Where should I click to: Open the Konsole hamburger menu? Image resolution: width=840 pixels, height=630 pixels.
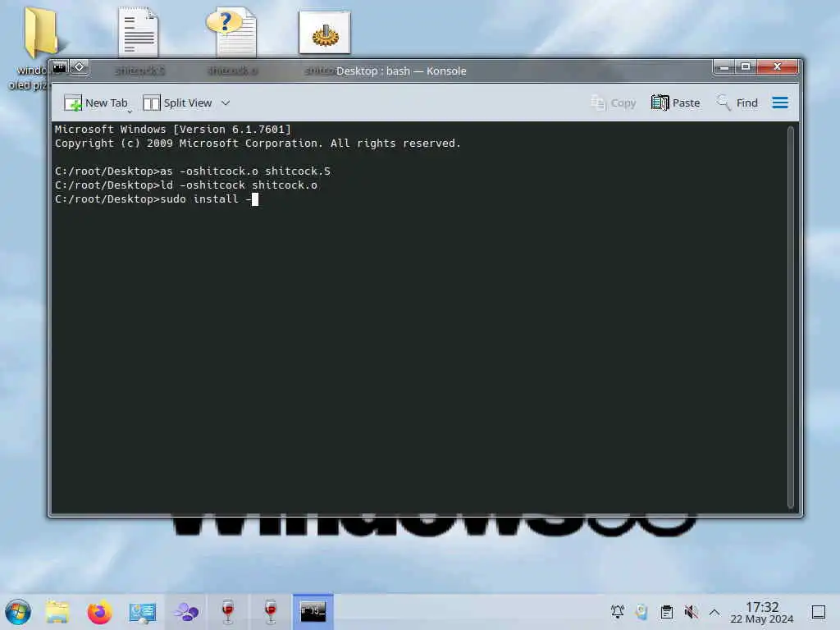coord(780,103)
